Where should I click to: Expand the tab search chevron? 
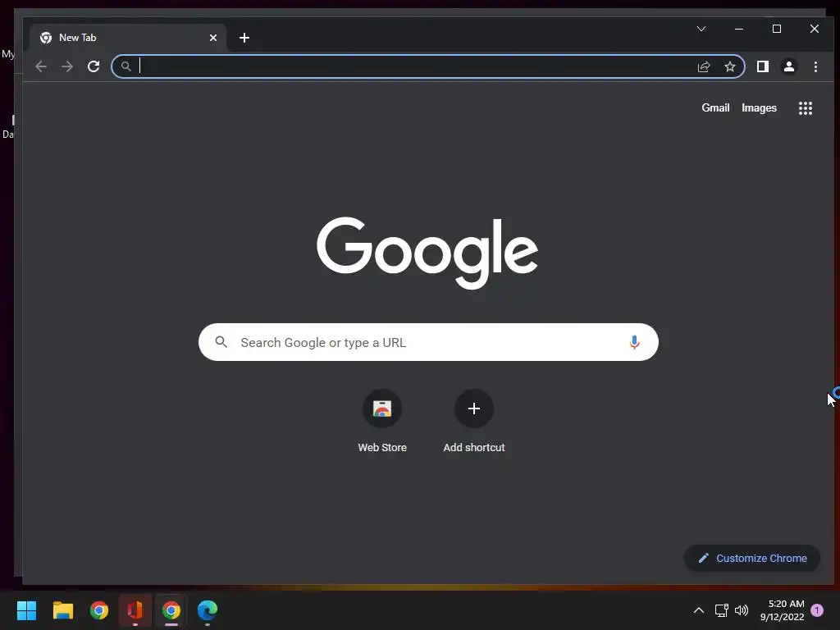coord(701,29)
